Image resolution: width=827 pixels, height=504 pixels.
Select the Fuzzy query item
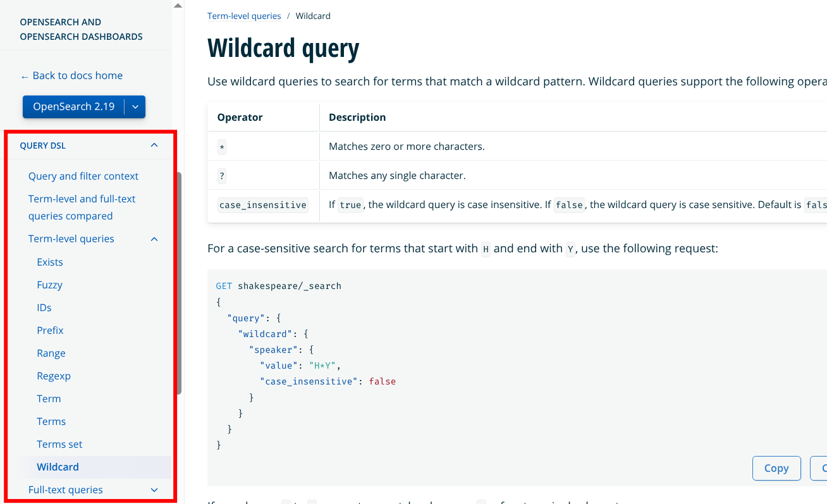point(49,285)
